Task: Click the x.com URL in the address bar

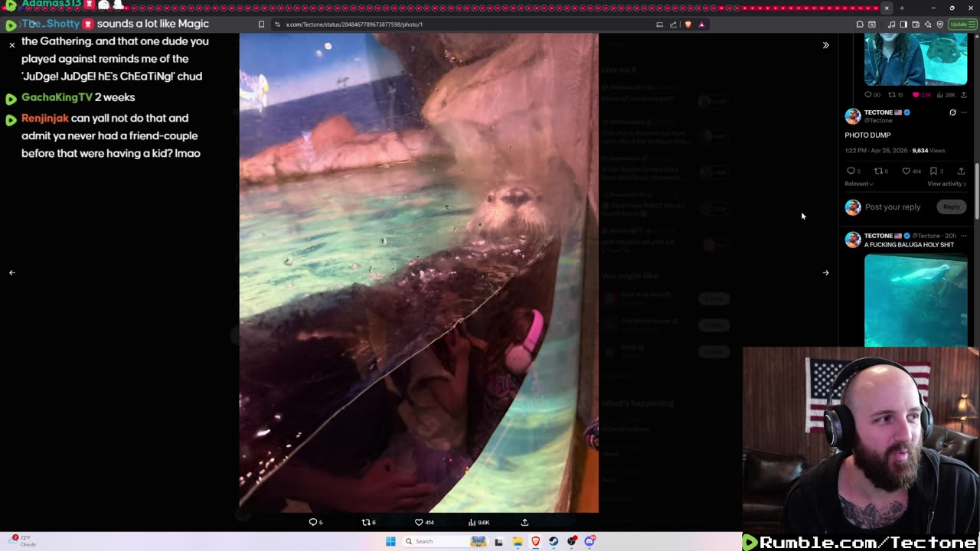Action: coord(354,24)
